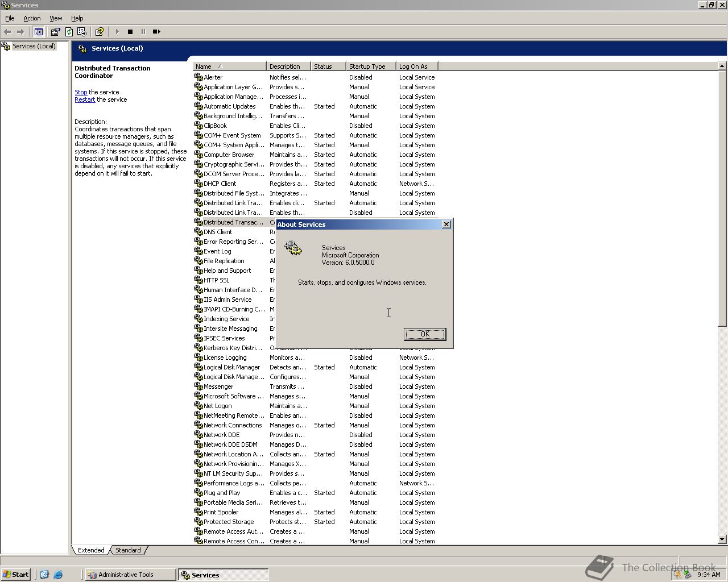Open the Help menu
Viewport: 728px width, 582px height.
pyautogui.click(x=77, y=18)
